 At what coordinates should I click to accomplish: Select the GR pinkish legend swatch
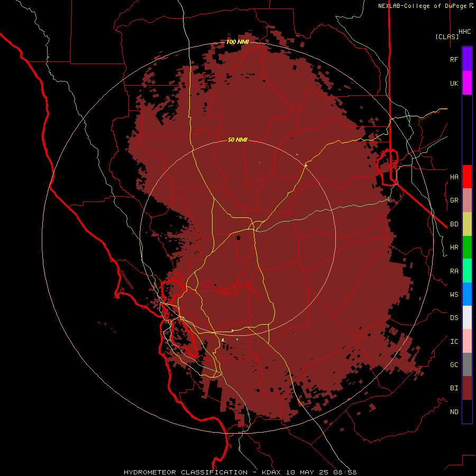[x=467, y=200]
